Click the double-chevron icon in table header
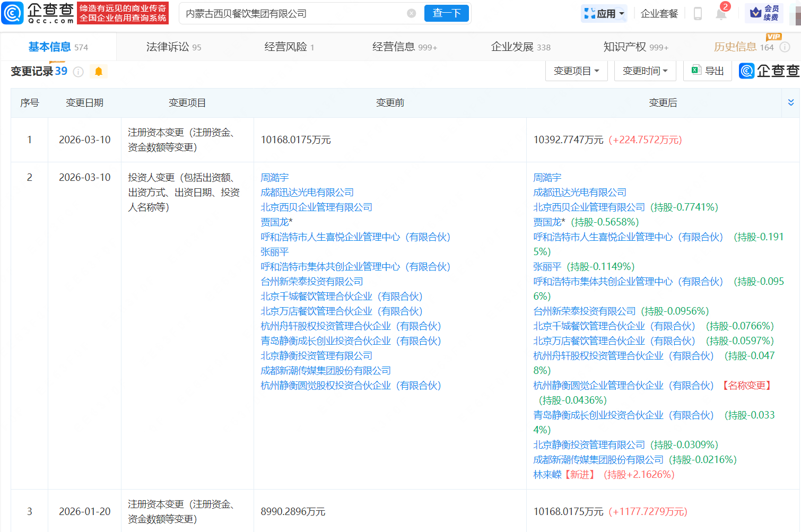801x532 pixels. [791, 102]
